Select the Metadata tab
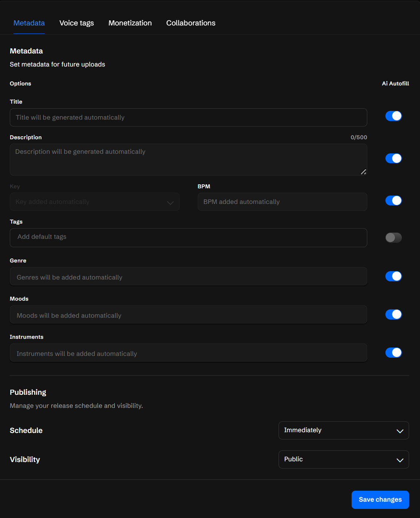This screenshot has width=420, height=518. (29, 23)
